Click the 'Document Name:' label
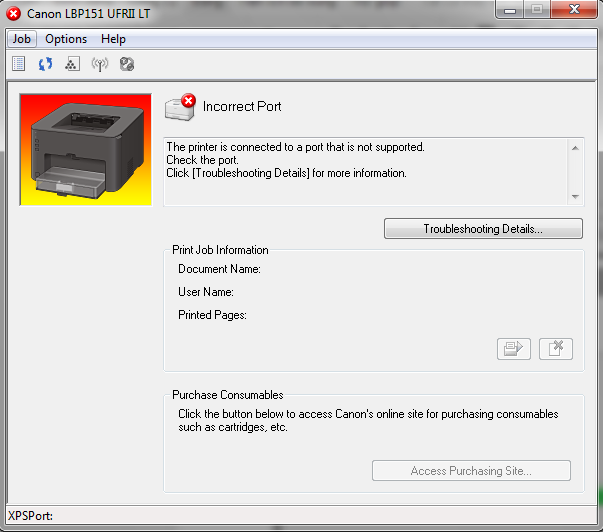 (x=219, y=269)
